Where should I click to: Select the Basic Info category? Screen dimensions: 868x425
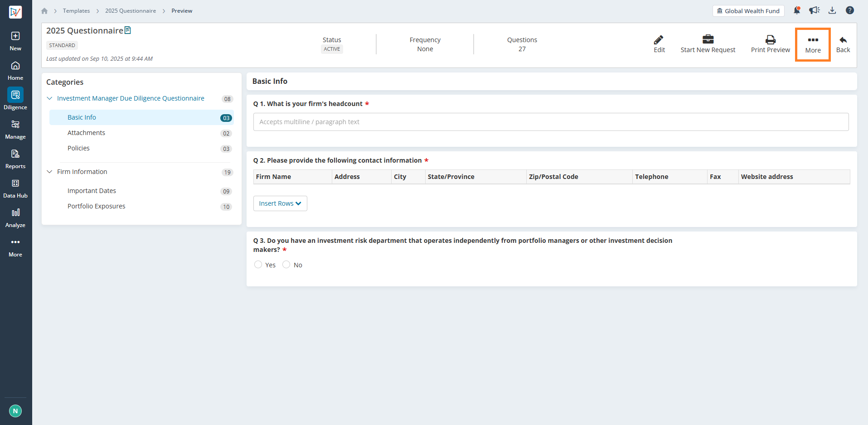(x=141, y=117)
